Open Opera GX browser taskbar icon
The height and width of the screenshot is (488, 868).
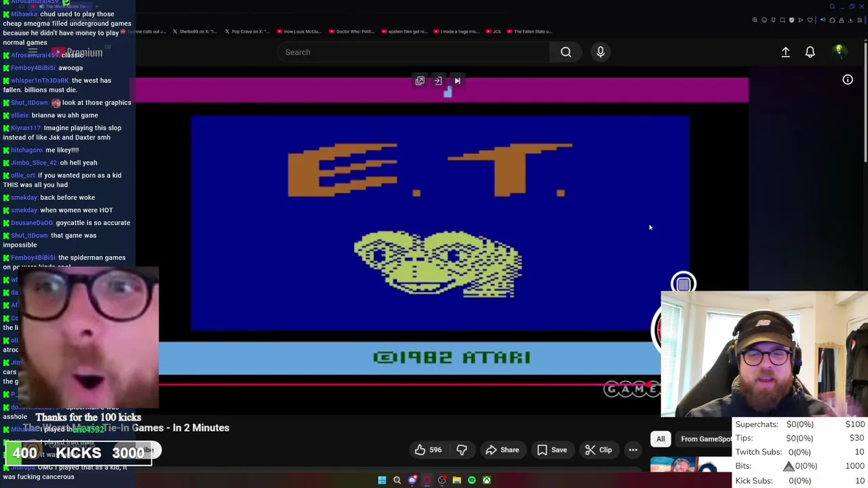coord(427,481)
